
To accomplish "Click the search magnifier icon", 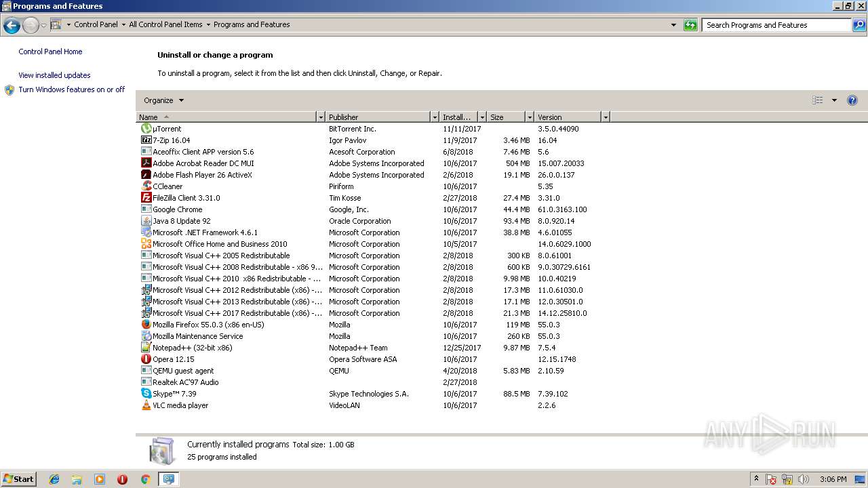I will click(x=859, y=25).
